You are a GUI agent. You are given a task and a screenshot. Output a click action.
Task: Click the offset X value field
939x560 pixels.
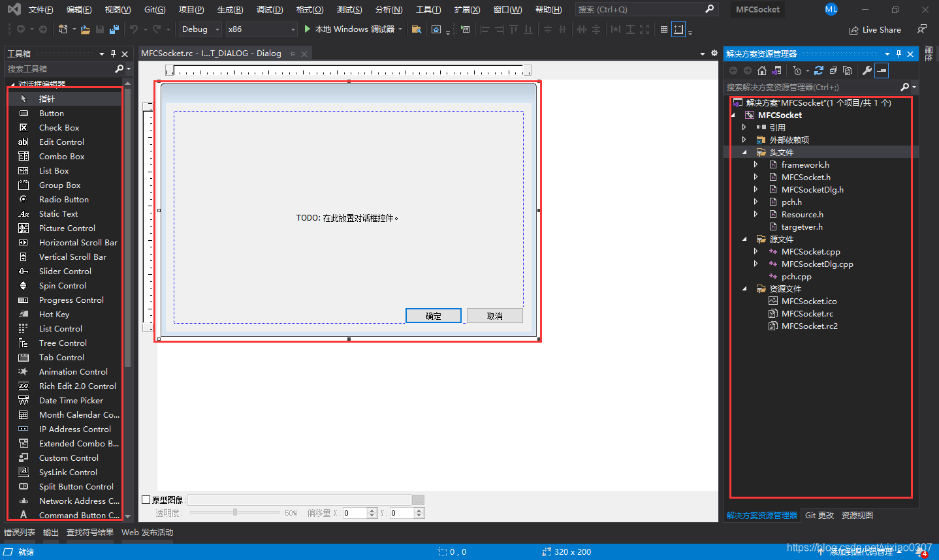pyautogui.click(x=355, y=513)
